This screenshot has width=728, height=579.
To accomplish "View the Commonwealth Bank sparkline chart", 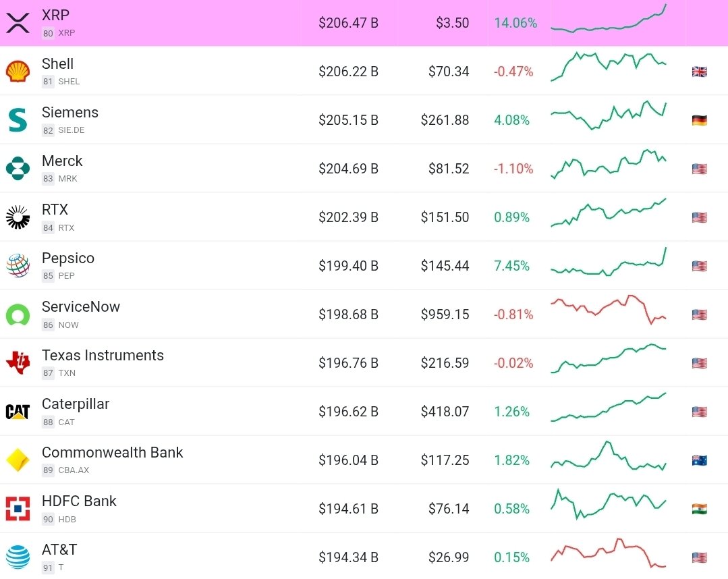I will [609, 456].
